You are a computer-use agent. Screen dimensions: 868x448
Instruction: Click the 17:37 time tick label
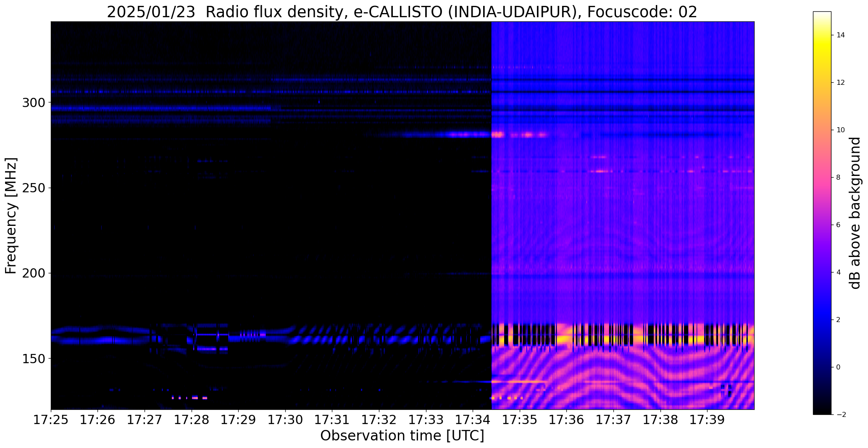click(x=614, y=419)
